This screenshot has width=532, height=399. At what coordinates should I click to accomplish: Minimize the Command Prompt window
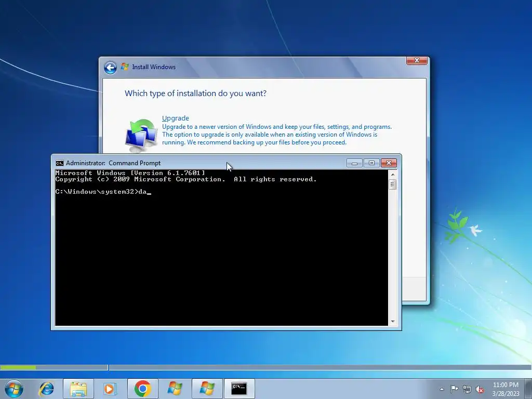(354, 163)
